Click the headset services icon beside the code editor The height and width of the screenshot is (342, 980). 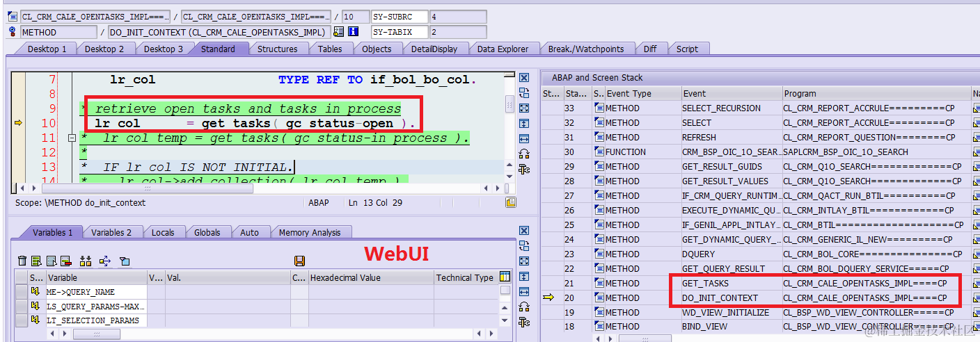pyautogui.click(x=524, y=154)
